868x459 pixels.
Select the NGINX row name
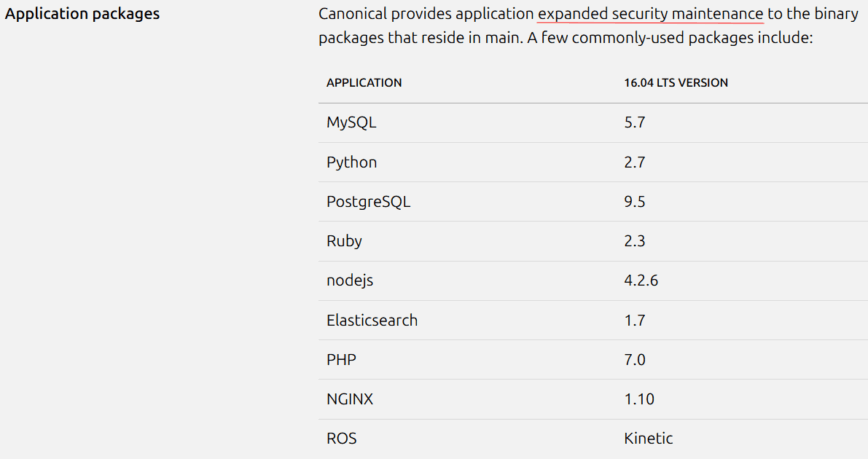click(349, 399)
